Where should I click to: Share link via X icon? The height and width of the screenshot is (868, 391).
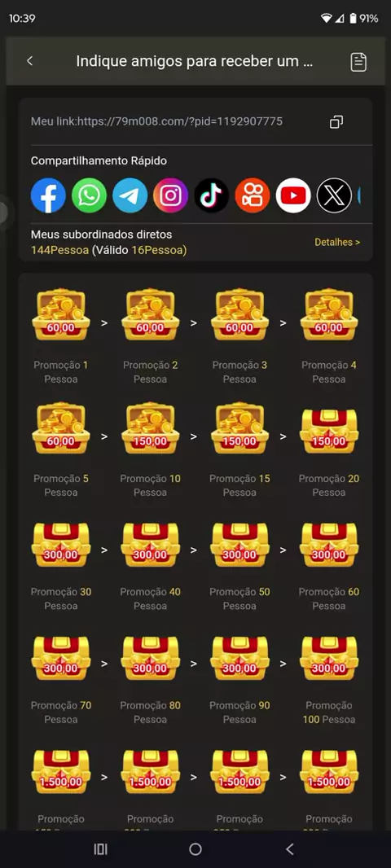(x=334, y=195)
